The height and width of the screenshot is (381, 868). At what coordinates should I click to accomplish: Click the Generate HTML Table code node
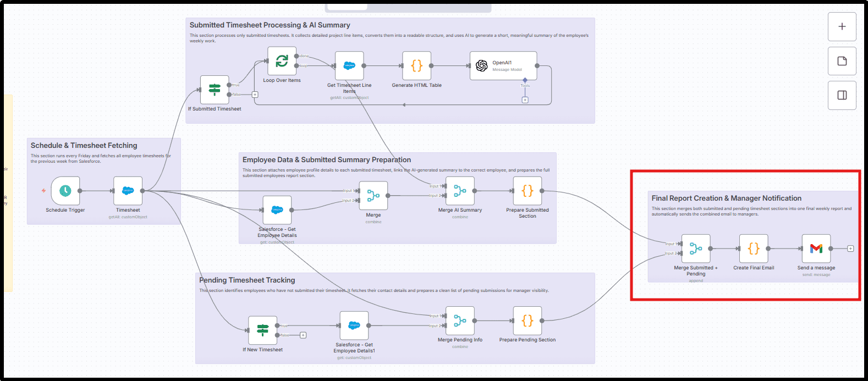click(x=416, y=66)
